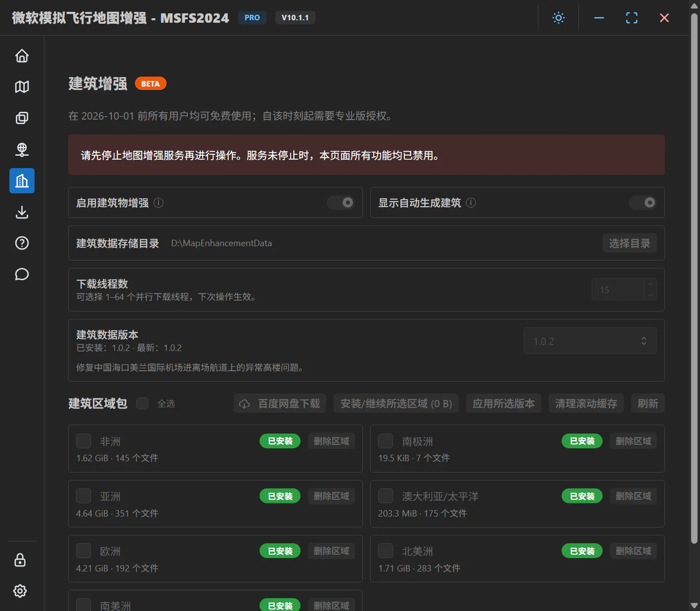Click the 选择目录 button
Screen dimensions: 700x611
(x=629, y=243)
